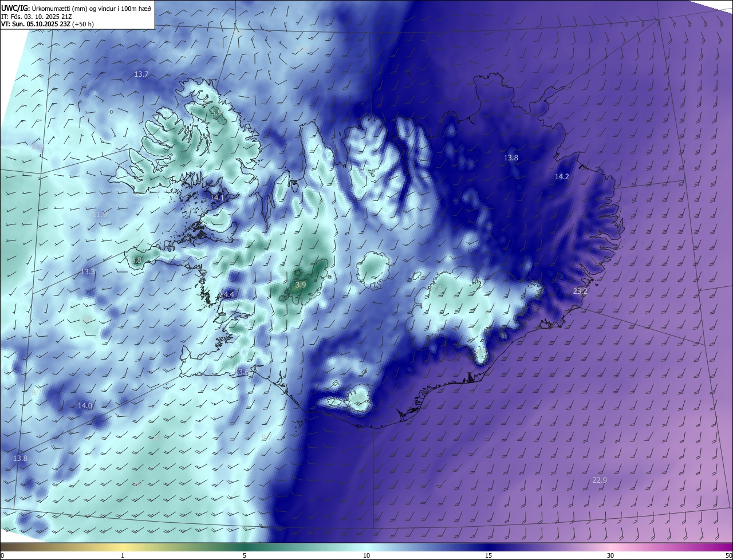Click the map value "11.9"
This screenshot has height=560, width=733.
click(100, 214)
